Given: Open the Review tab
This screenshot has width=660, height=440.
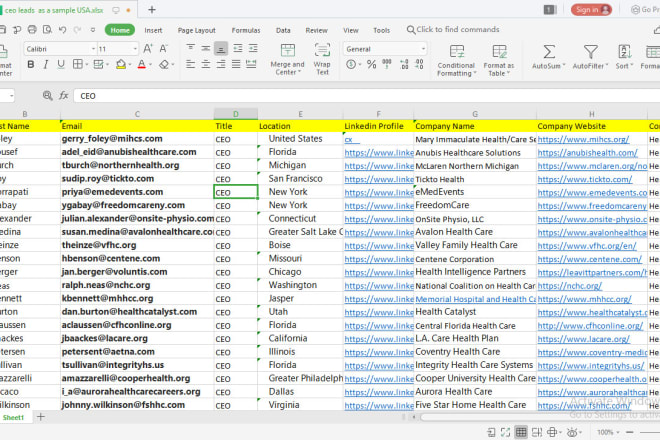Looking at the screenshot, I should click(317, 30).
